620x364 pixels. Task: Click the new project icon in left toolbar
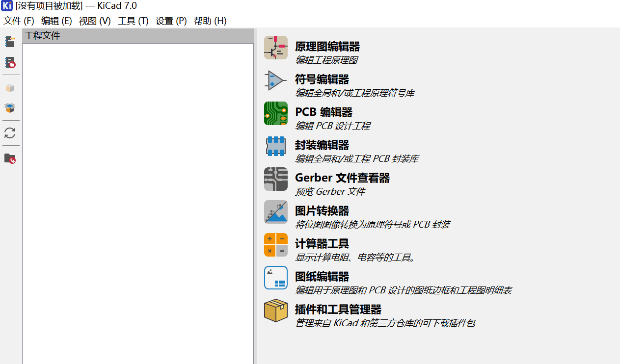click(10, 42)
